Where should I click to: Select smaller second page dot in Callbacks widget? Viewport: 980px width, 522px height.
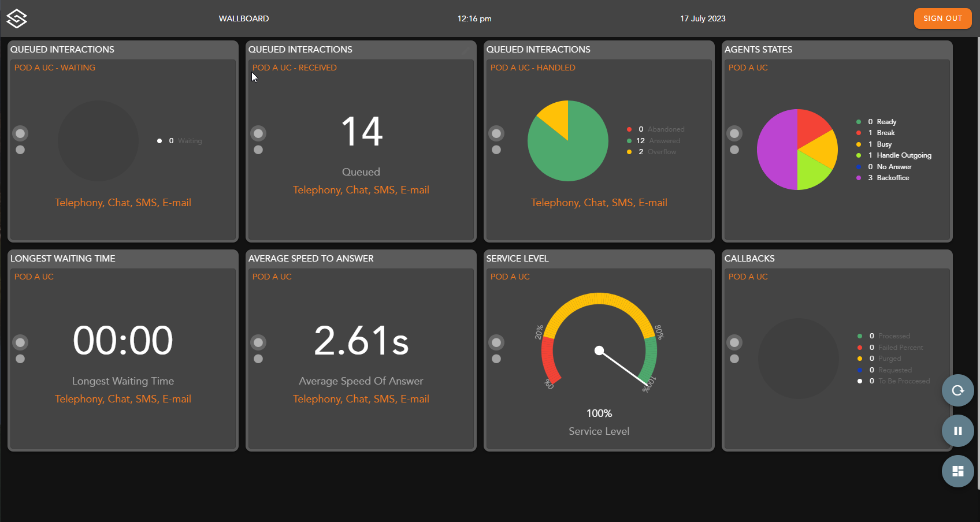coord(734,359)
